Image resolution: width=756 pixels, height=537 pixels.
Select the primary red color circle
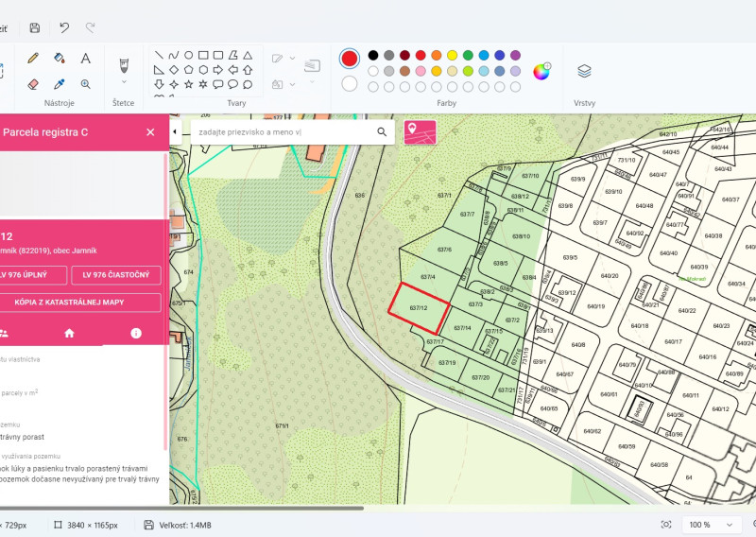point(349,59)
